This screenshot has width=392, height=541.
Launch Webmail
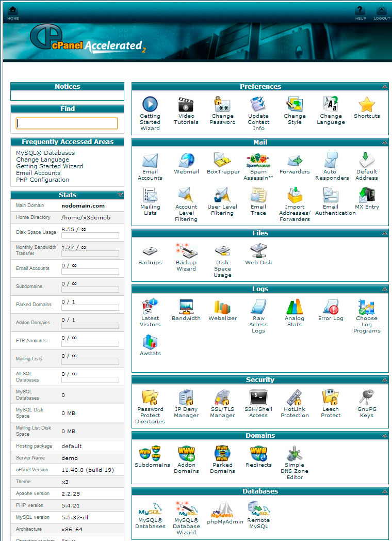pyautogui.click(x=186, y=161)
